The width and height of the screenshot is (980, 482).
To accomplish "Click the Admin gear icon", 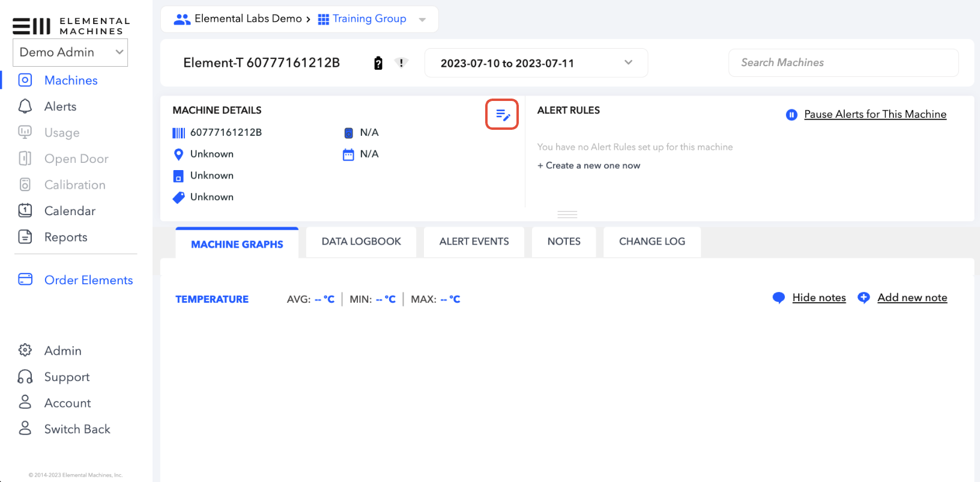I will (25, 350).
